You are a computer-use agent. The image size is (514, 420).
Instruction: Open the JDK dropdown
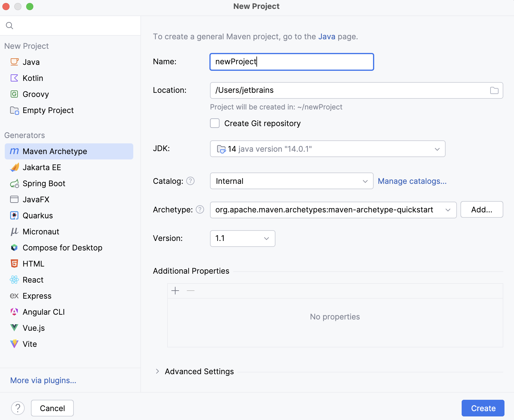[x=437, y=149]
